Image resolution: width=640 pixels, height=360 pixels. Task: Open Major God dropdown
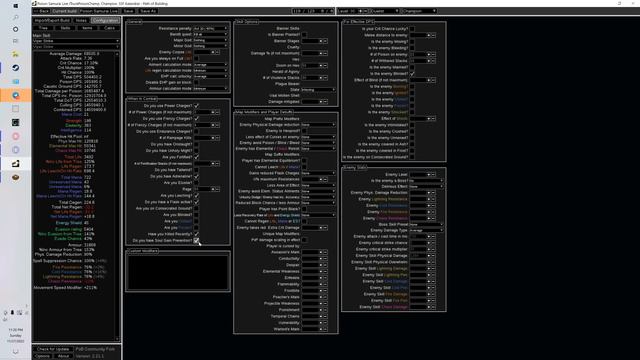coord(210,40)
